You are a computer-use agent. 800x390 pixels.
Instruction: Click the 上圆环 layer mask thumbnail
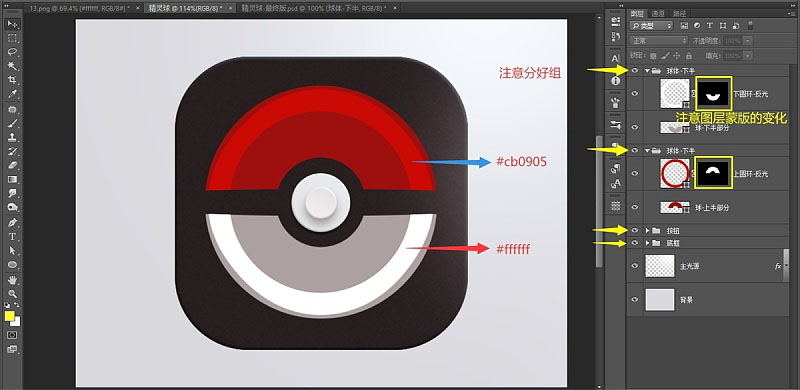pos(713,173)
